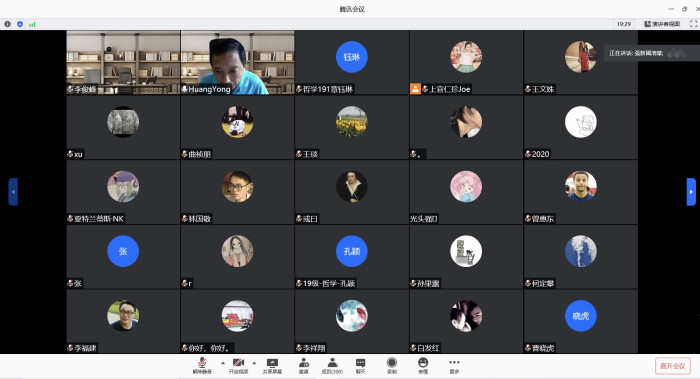This screenshot has width=700, height=379.
Task: Click the blue 钰琳 avatar
Action: coord(352,57)
